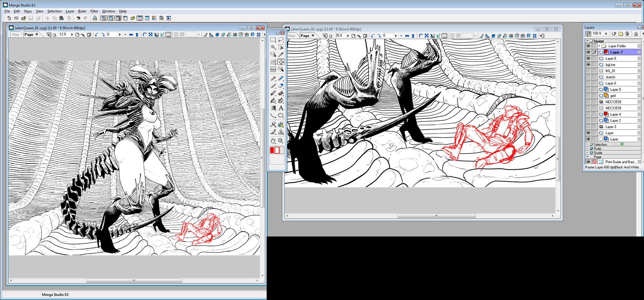
Task: Open the Layer menu
Action: pyautogui.click(x=70, y=11)
